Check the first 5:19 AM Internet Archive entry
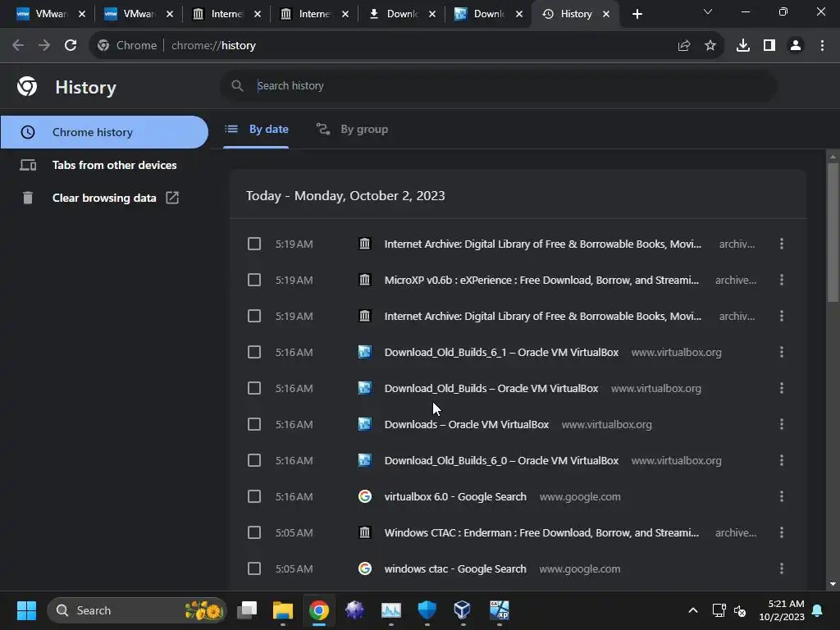Screen dimensions: 840x630 click(x=254, y=244)
